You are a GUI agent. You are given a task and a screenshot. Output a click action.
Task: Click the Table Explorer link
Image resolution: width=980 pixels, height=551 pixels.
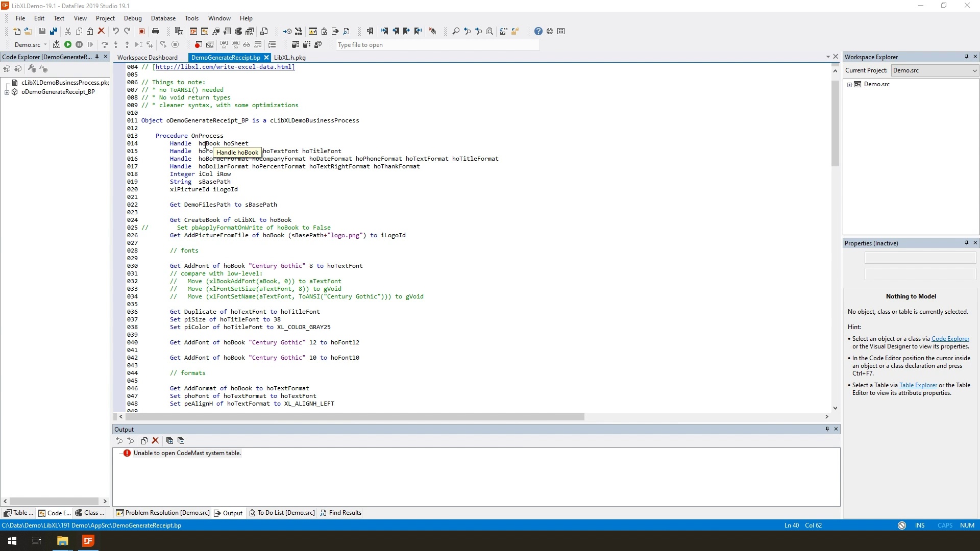tap(918, 385)
